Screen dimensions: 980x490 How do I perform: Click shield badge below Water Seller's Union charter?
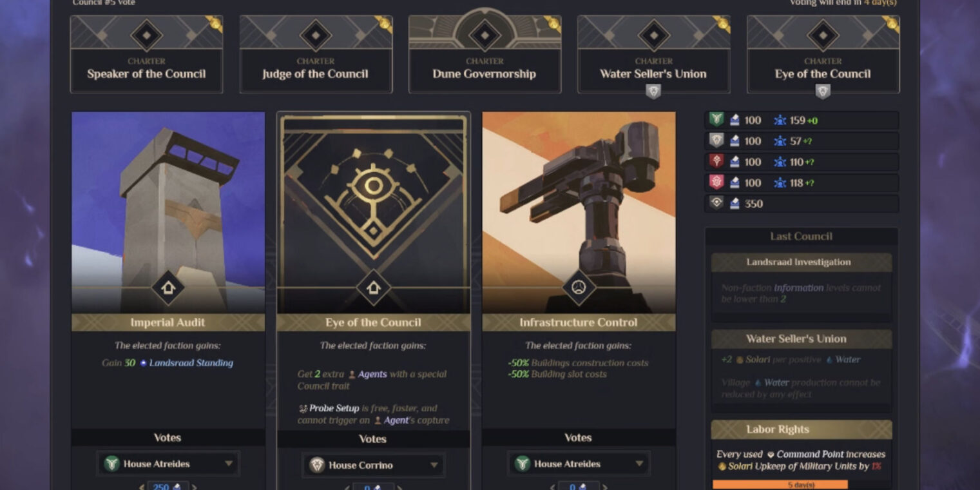click(x=653, y=92)
